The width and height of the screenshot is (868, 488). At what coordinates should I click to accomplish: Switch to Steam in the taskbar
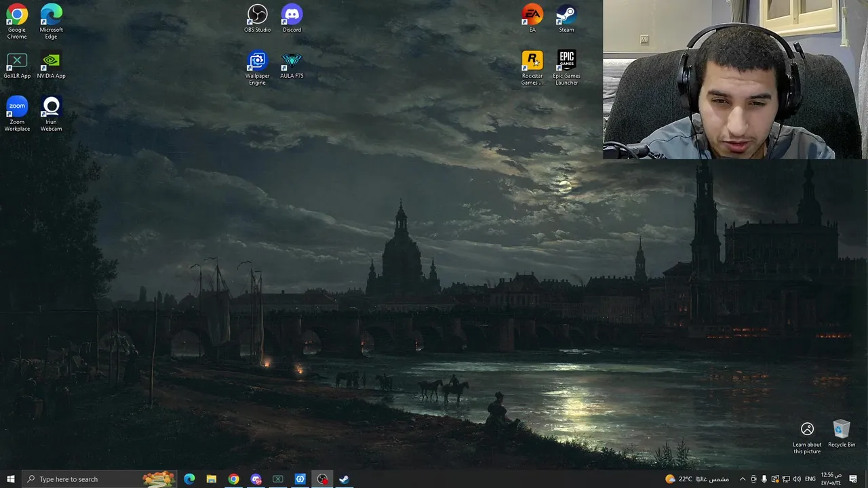(344, 479)
